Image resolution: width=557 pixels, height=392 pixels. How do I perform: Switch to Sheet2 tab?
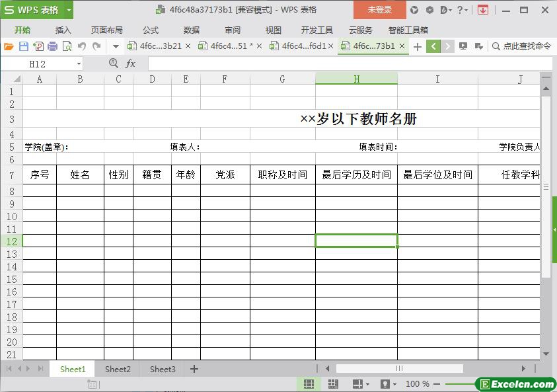(118, 370)
